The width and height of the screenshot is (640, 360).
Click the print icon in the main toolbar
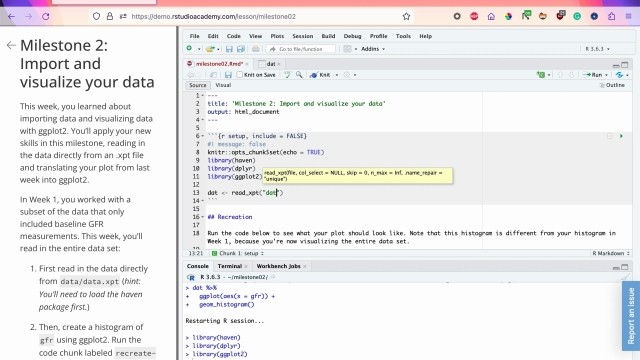[x=256, y=49]
